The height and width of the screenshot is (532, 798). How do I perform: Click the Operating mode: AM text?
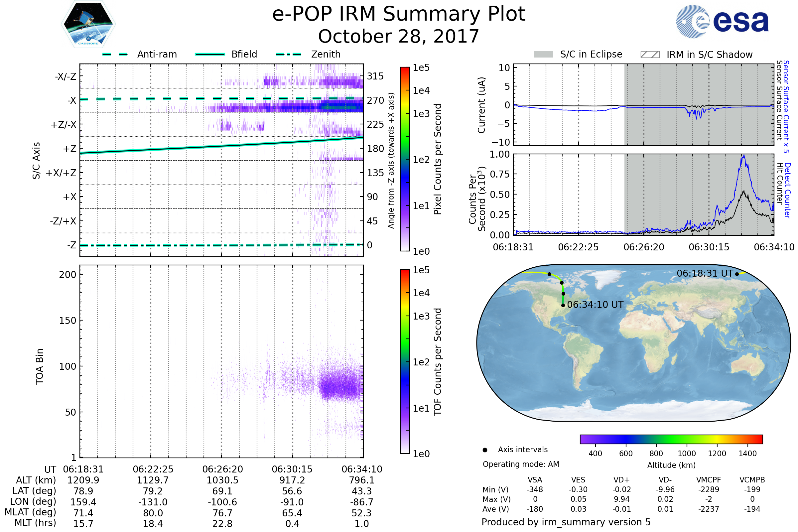[x=520, y=464]
